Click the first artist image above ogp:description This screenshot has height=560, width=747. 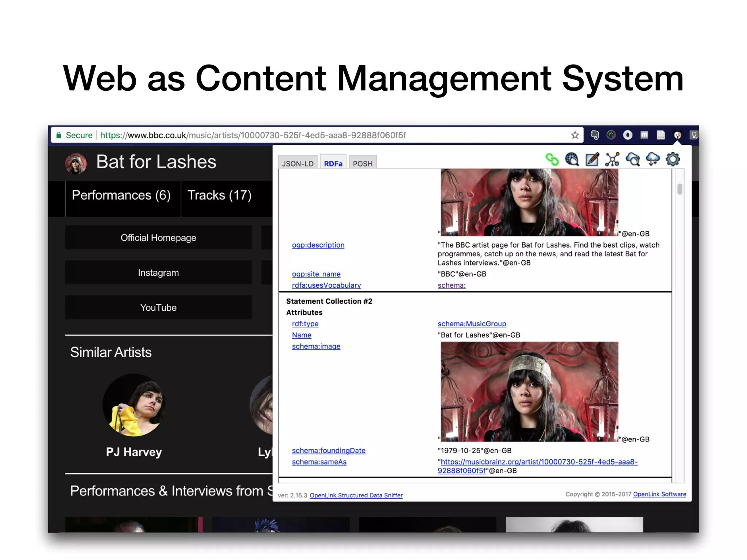click(529, 202)
